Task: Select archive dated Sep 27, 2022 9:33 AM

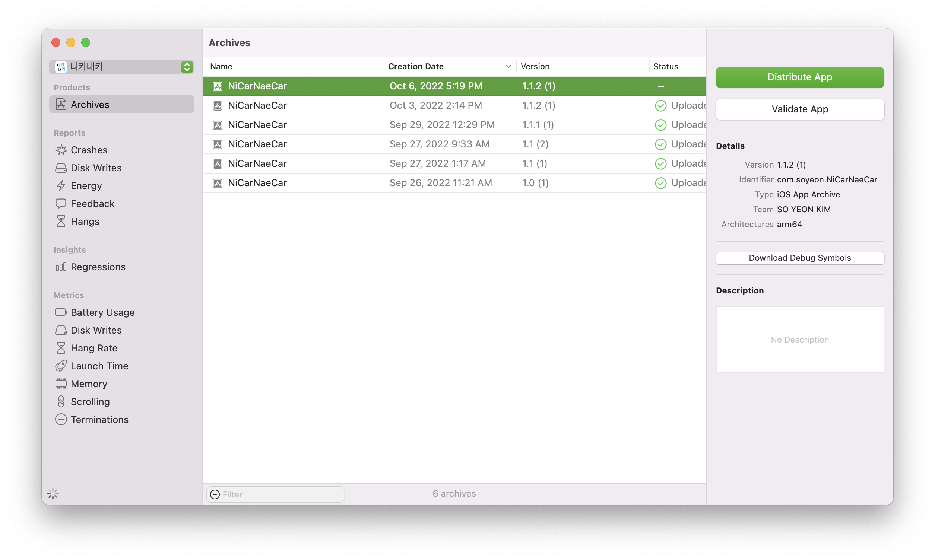Action: (x=454, y=144)
